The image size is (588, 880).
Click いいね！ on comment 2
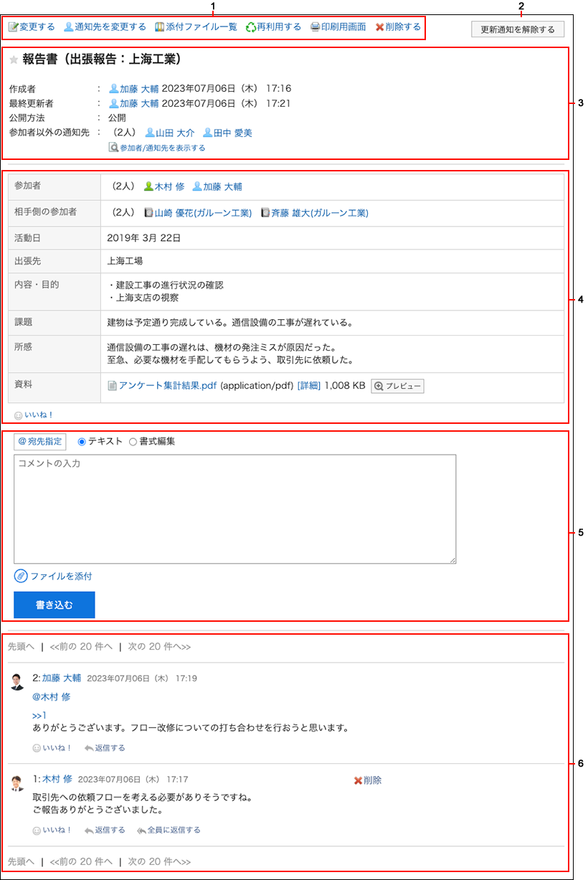click(x=52, y=748)
